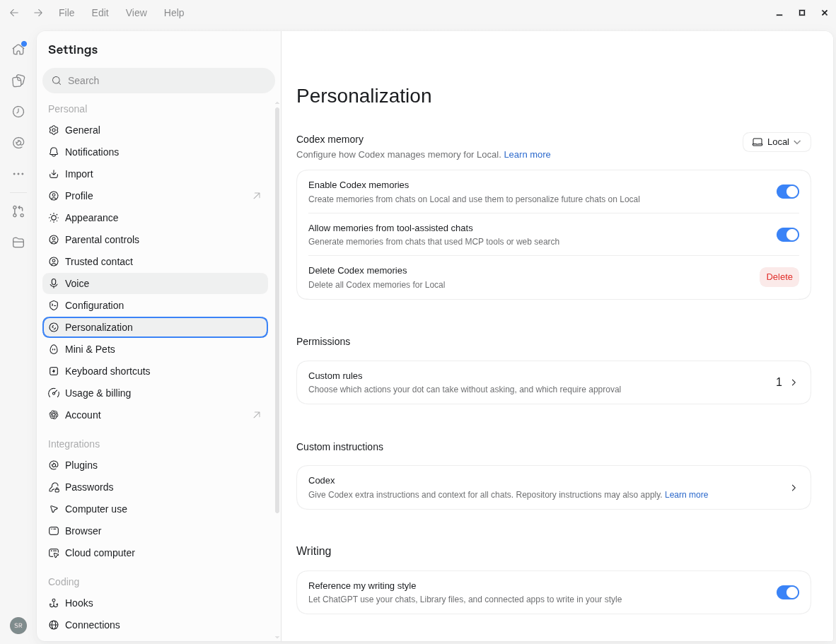The image size is (836, 644).
Task: Select Cloud computer in sidebar
Action: pos(155,553)
